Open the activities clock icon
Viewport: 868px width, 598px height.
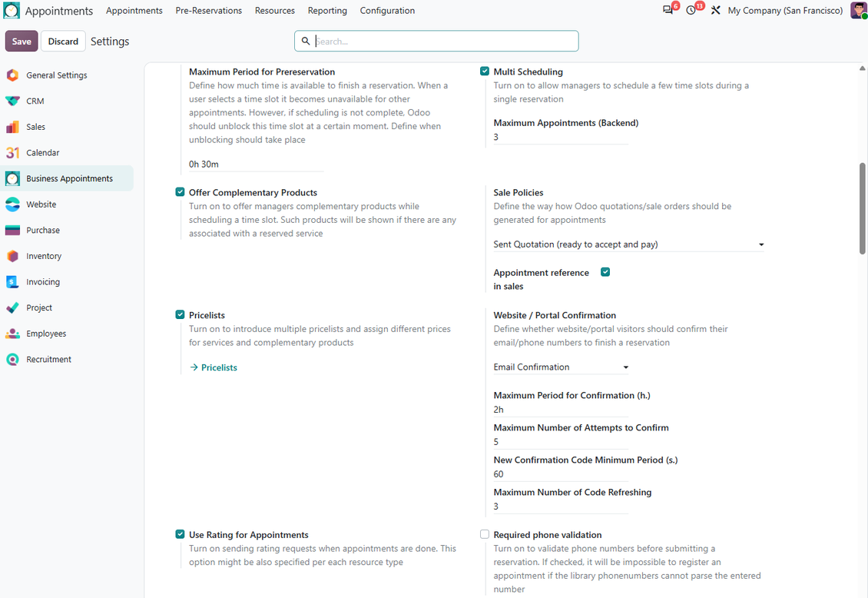tap(691, 11)
